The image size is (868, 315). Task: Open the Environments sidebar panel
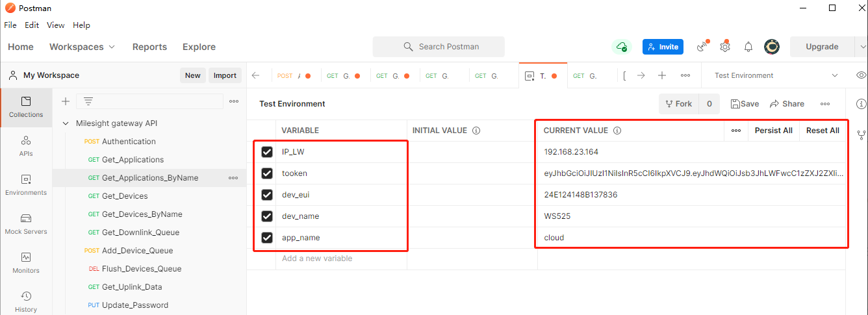tap(26, 186)
